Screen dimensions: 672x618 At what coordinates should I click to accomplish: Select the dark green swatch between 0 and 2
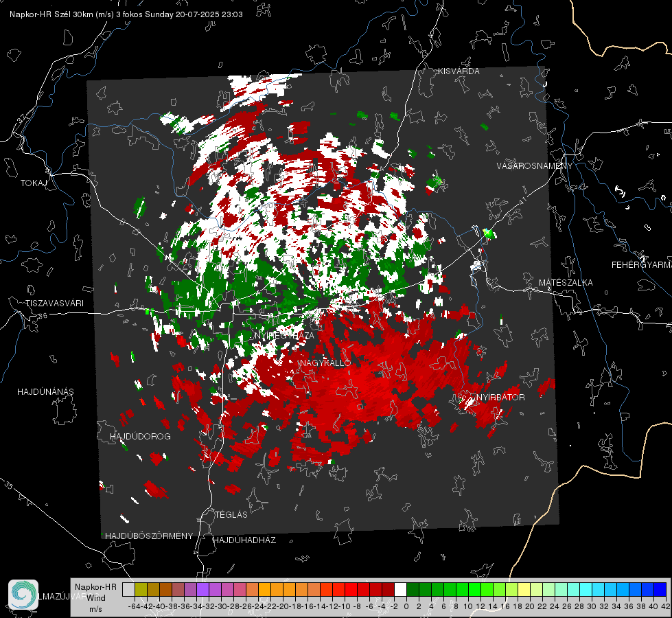413,589
